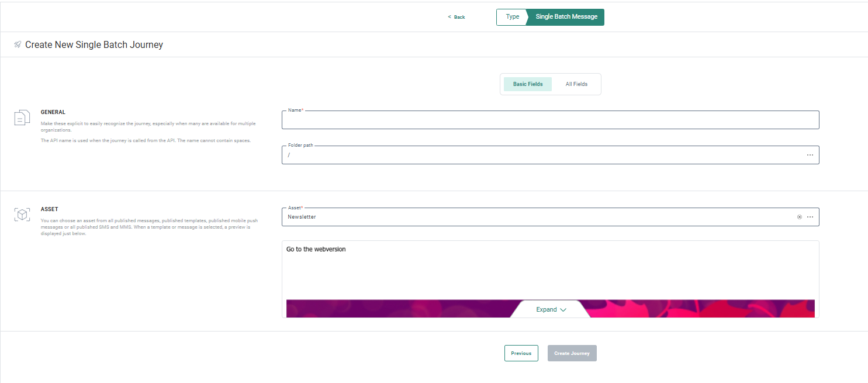Click the rocket icon beside the journey title
The image size is (868, 383).
pyautogui.click(x=18, y=44)
